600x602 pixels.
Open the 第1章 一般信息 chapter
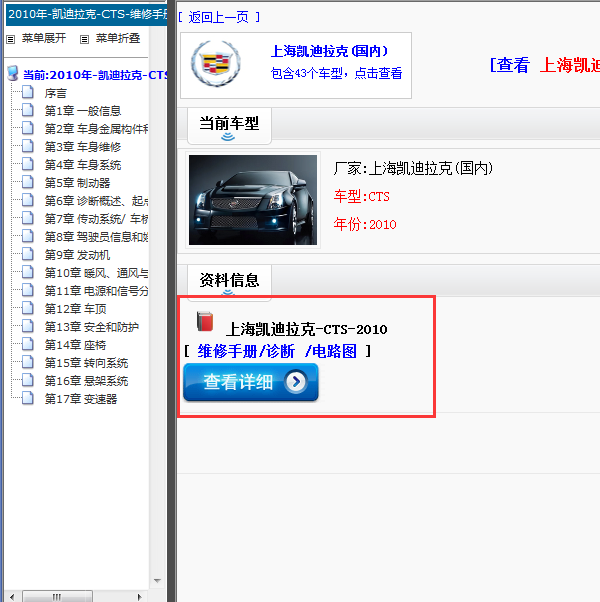tap(83, 111)
